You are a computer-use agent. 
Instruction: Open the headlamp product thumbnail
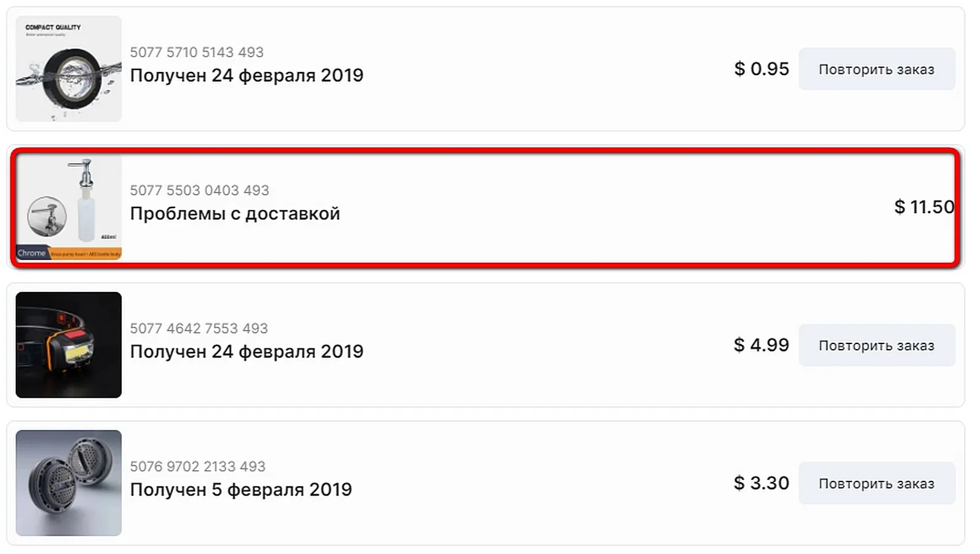[68, 345]
